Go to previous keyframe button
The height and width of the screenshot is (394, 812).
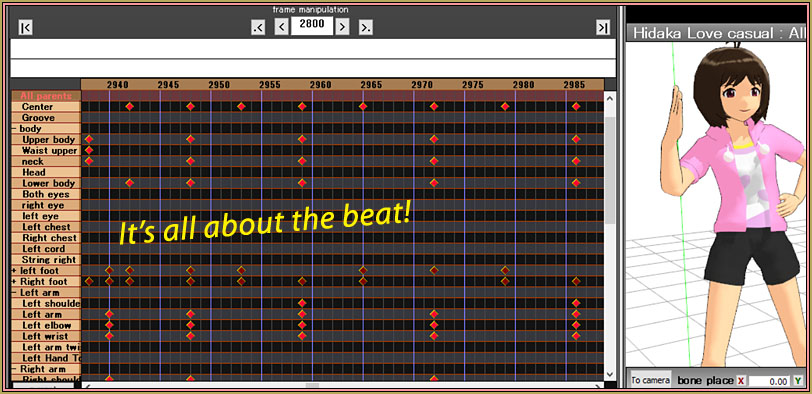258,27
